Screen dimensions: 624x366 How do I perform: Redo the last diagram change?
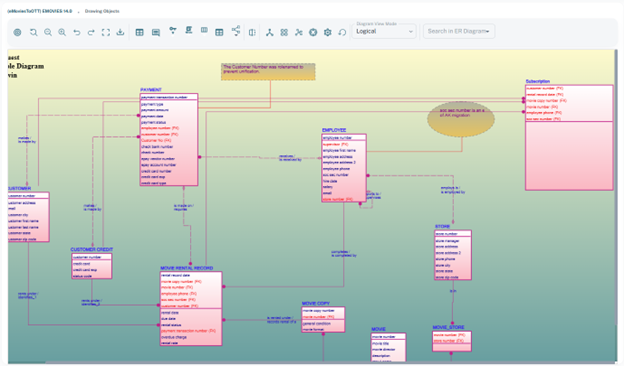[x=91, y=32]
